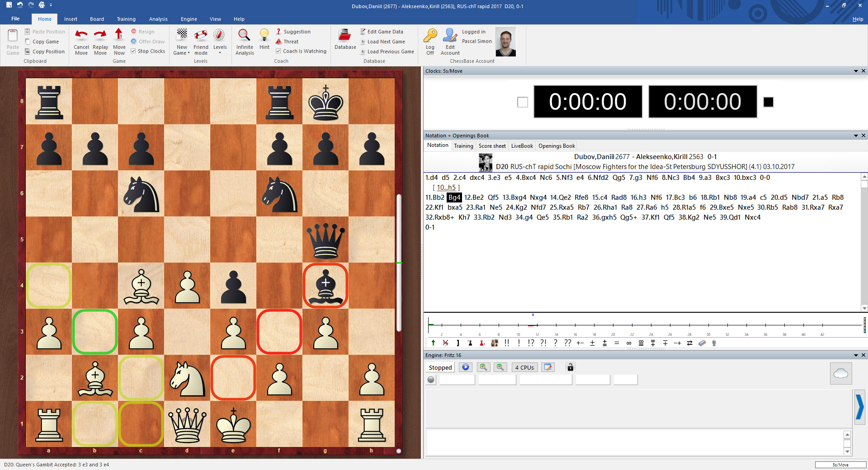The width and height of the screenshot is (868, 470).
Task: Collapse the Clocks panel chevron
Action: click(856, 71)
